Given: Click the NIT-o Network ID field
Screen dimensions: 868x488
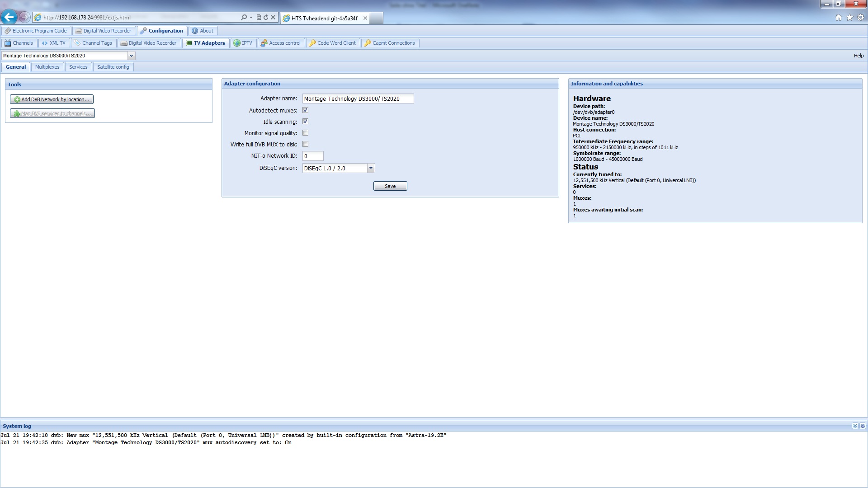Looking at the screenshot, I should tap(313, 156).
